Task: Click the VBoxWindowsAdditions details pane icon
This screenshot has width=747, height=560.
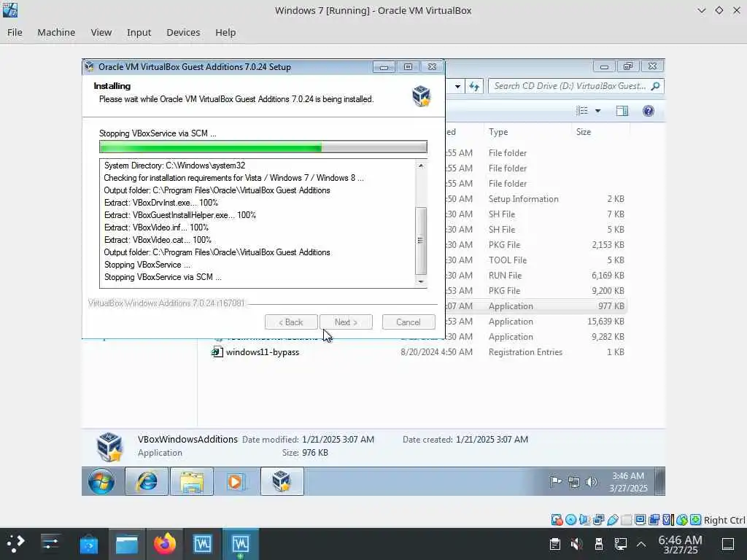Action: (110, 447)
